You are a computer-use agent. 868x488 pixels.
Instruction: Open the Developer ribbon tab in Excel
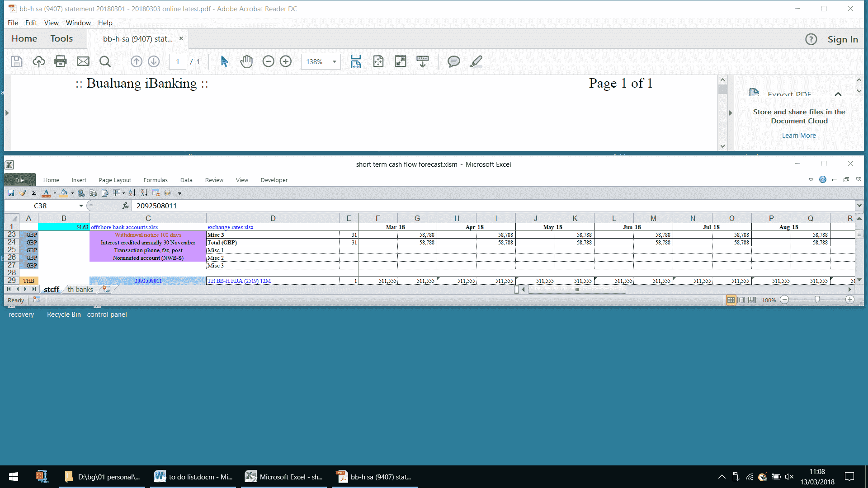[274, 180]
